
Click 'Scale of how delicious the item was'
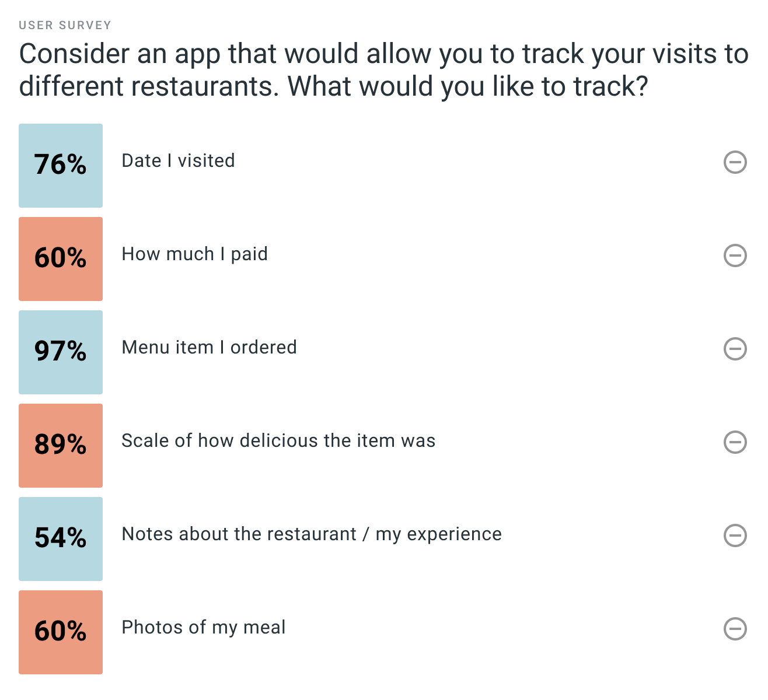pyautogui.click(x=278, y=440)
